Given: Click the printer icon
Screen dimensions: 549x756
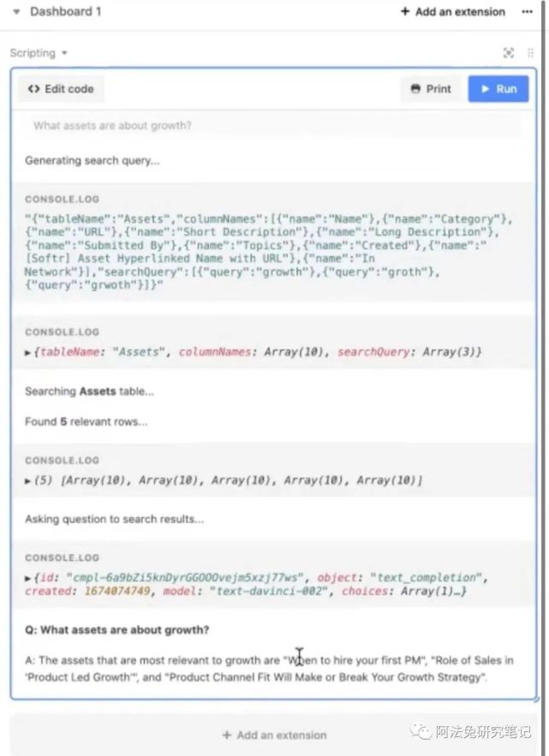Looking at the screenshot, I should click(415, 89).
